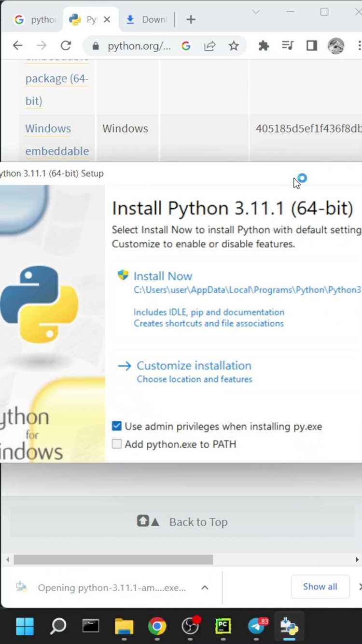Viewport: 362px width, 644px height.
Task: Switch to the Downloads tab
Action: [x=146, y=19]
